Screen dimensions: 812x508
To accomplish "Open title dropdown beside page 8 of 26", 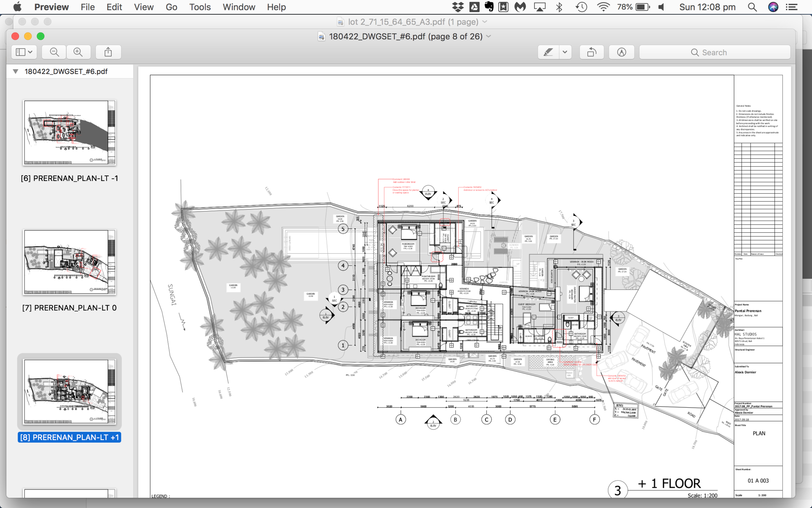I will point(489,36).
